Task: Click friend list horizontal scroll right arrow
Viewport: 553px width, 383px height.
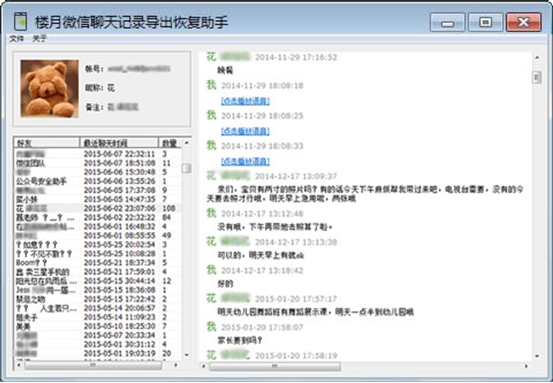Action: [176, 365]
